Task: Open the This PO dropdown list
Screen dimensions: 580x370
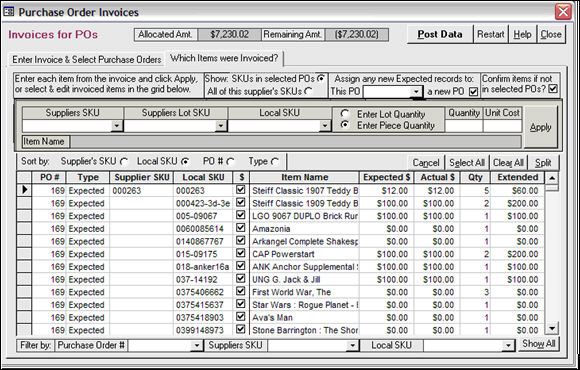Action: [x=417, y=92]
